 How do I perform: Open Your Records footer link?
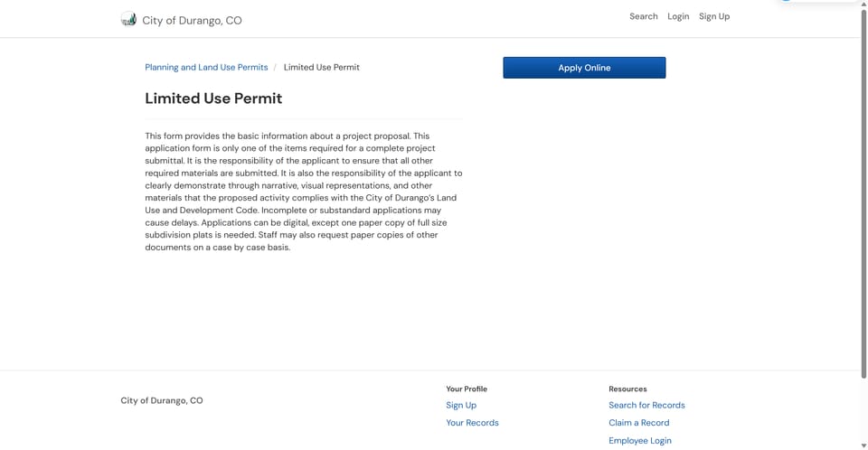[472, 423]
